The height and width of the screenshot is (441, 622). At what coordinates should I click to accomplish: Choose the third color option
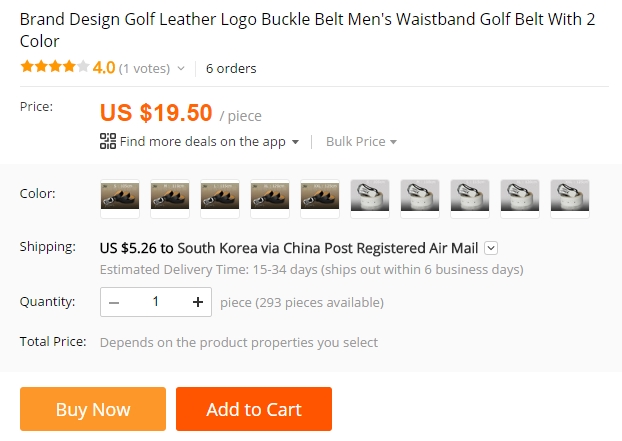[x=220, y=196]
